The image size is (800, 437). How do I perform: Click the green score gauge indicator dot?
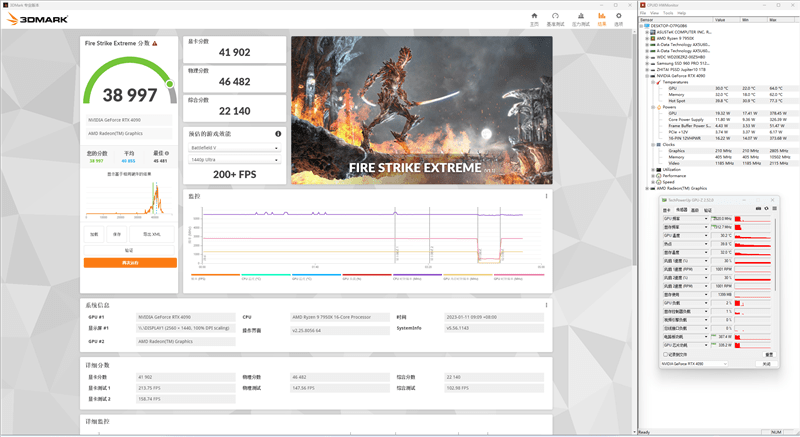[x=169, y=84]
